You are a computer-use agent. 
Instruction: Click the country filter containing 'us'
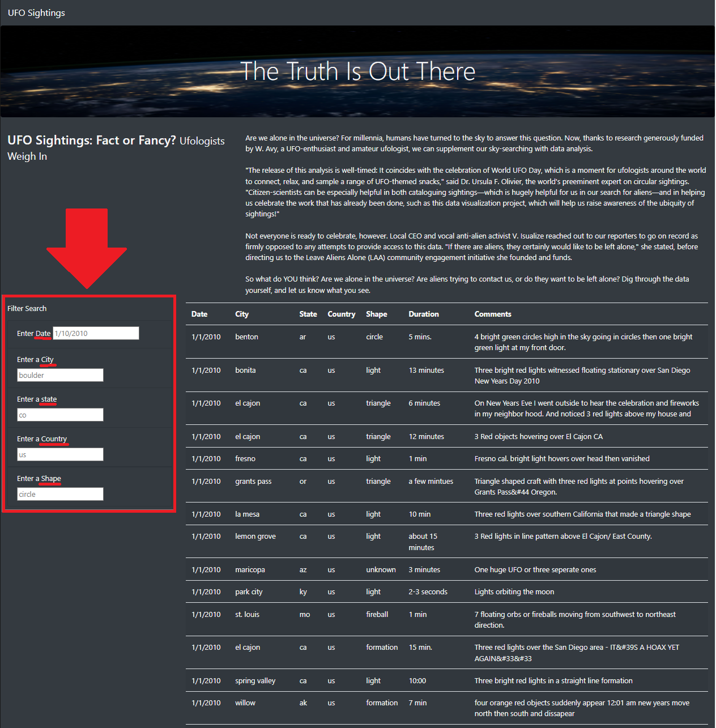(x=60, y=454)
